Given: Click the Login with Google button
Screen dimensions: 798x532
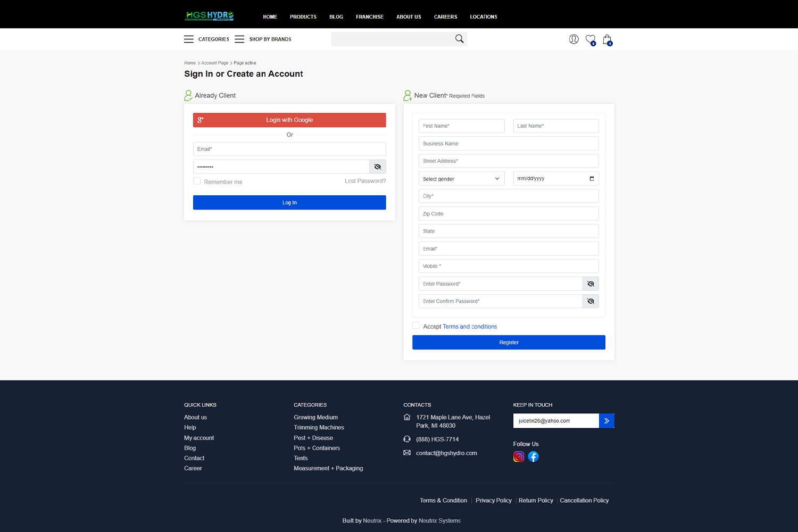Looking at the screenshot, I should [289, 120].
